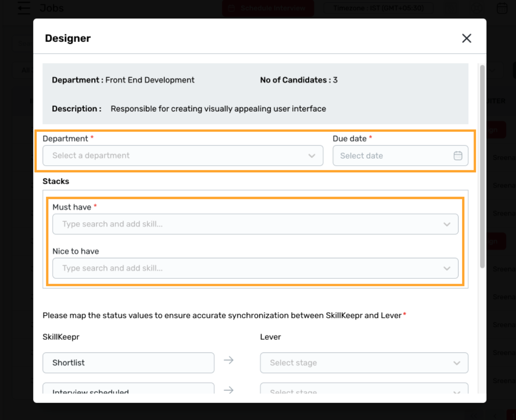Screen dimensions: 516x420
Task: Close the Designer dialog
Action: 466,38
